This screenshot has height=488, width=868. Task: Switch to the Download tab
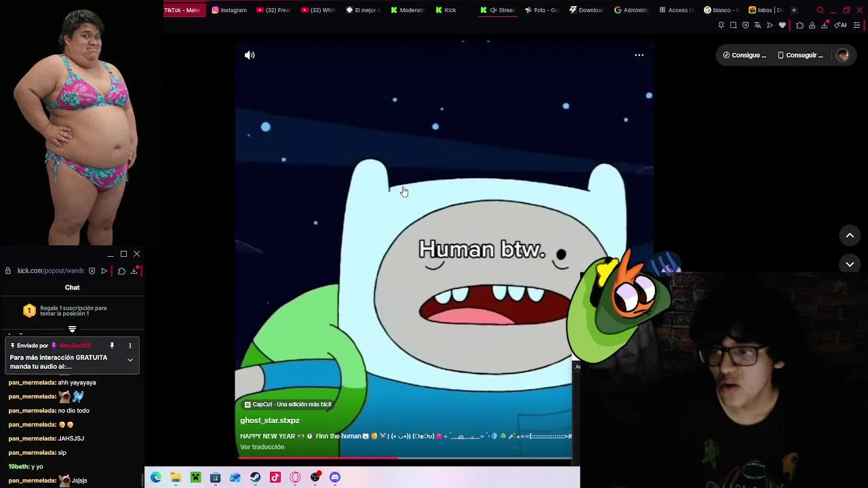(x=587, y=10)
